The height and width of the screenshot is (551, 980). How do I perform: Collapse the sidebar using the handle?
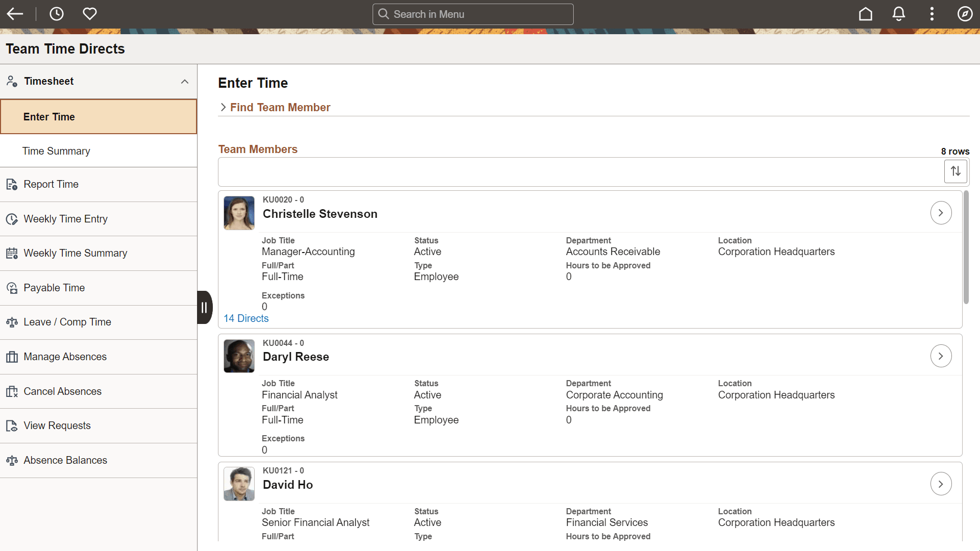click(204, 307)
